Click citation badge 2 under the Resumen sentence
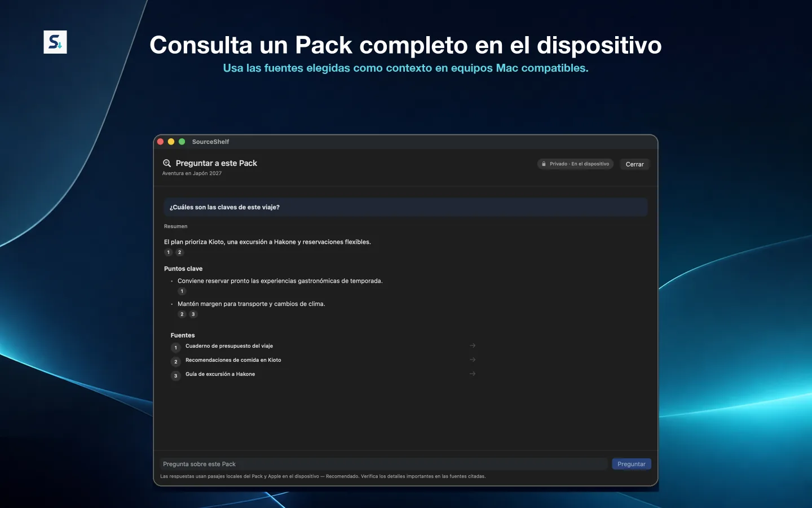Image resolution: width=812 pixels, height=508 pixels. coord(180,252)
